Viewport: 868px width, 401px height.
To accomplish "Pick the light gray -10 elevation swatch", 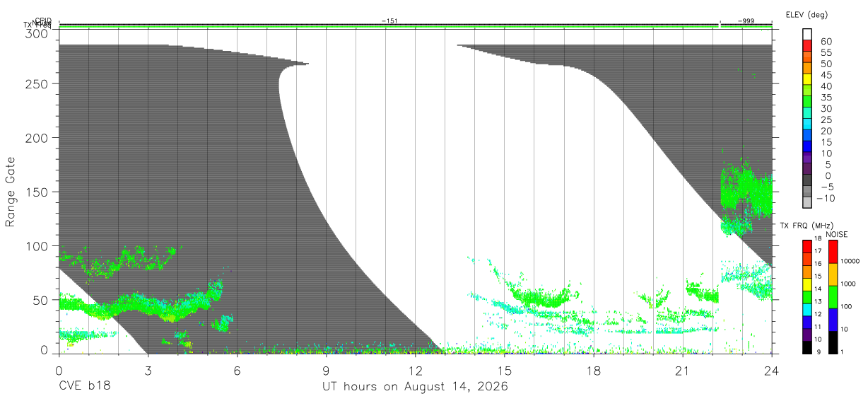I will 807,203.
